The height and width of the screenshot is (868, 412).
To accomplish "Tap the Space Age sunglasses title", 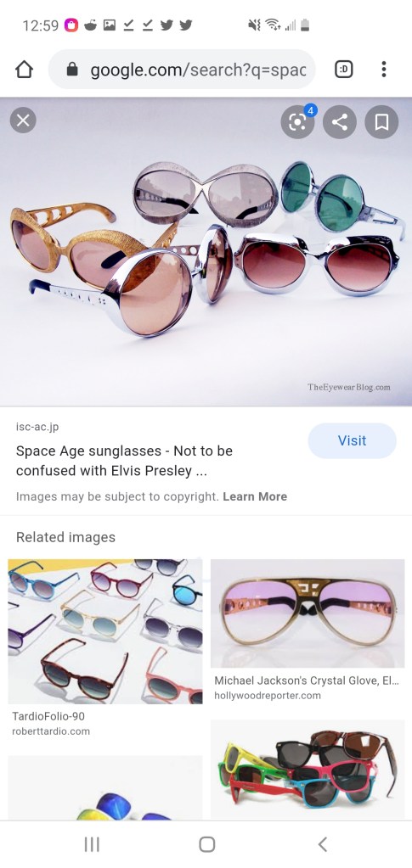I will tap(124, 461).
